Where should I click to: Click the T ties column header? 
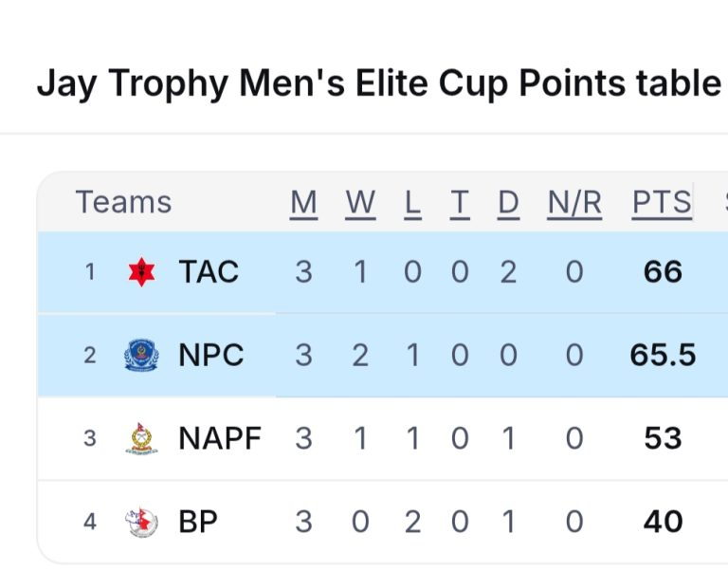(460, 203)
